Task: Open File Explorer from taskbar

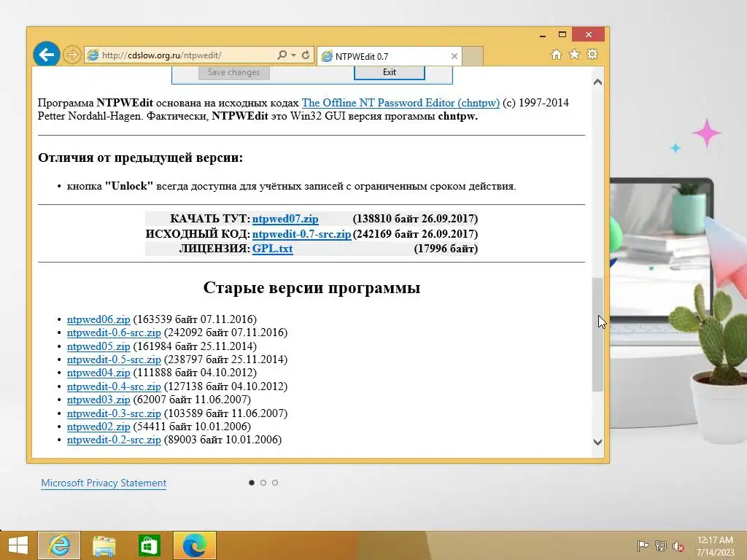Action: 104,545
